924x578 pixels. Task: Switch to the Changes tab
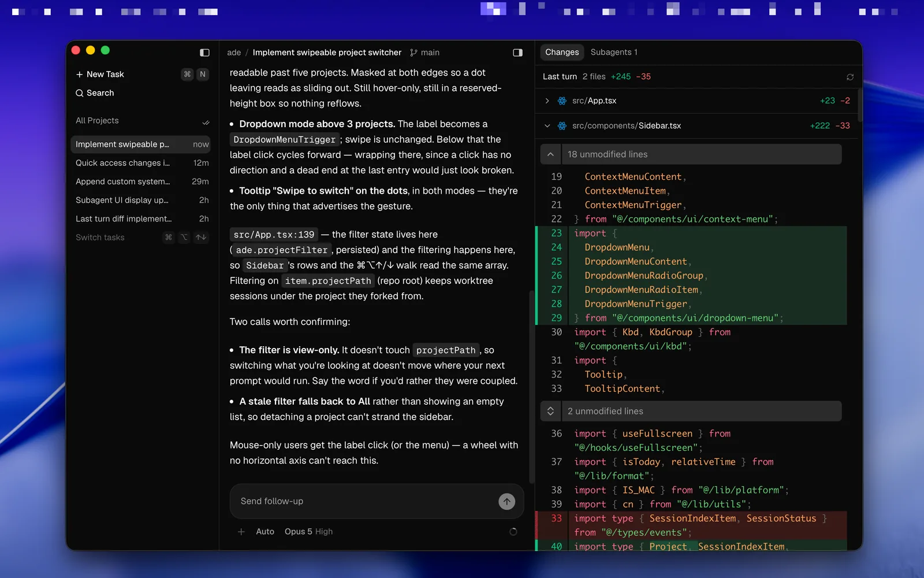(562, 52)
